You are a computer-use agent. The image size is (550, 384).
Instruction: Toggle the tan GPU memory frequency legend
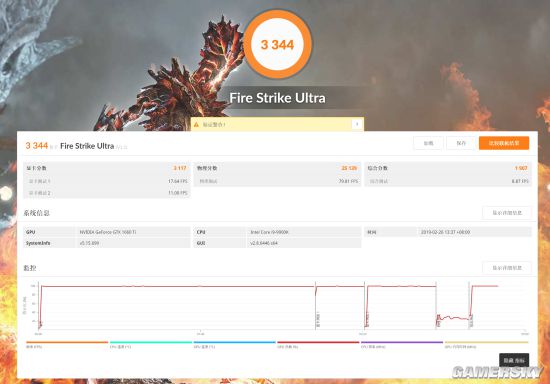pyautogui.click(x=486, y=342)
